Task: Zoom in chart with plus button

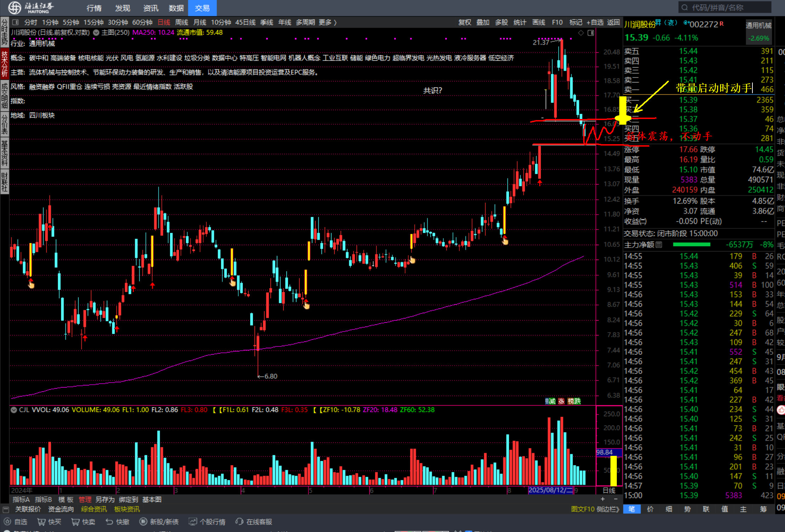Action: click(603, 499)
